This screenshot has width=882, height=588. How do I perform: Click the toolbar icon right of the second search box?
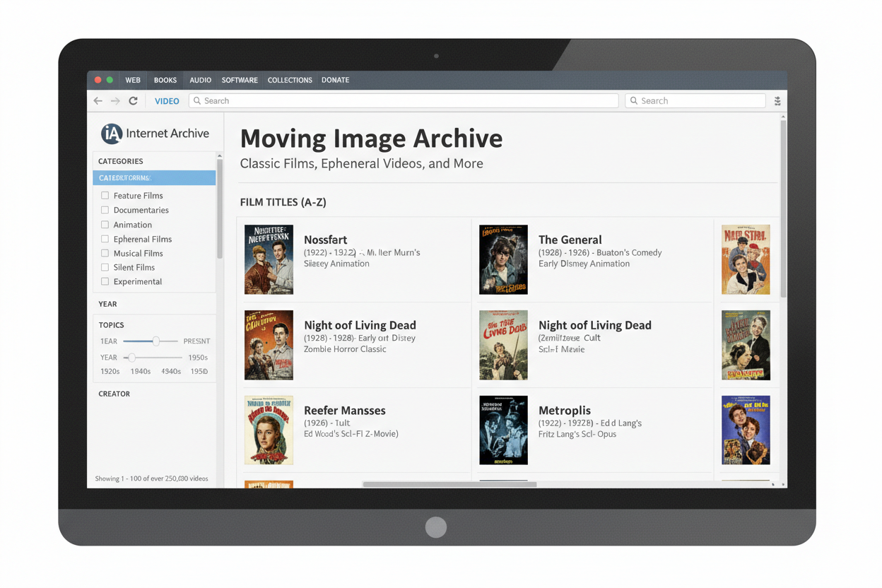[777, 101]
